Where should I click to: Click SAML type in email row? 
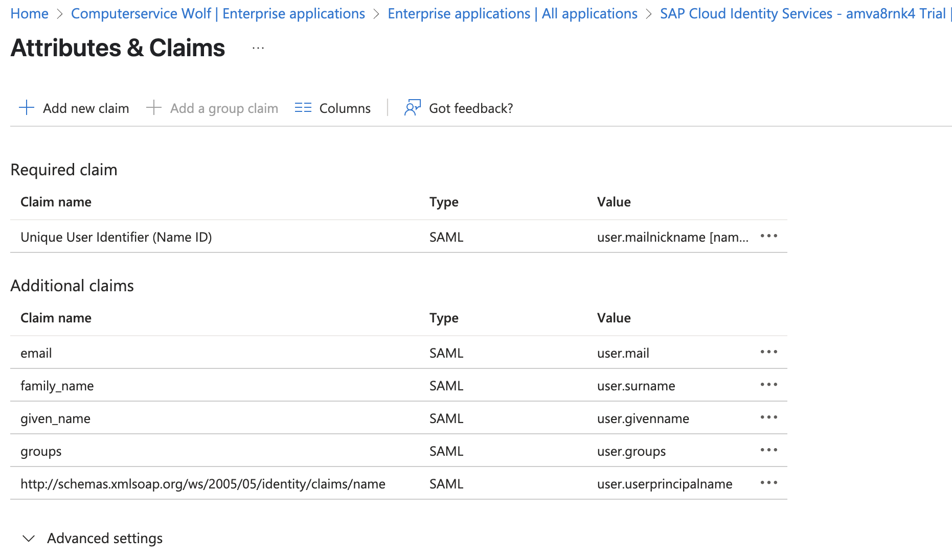click(446, 353)
